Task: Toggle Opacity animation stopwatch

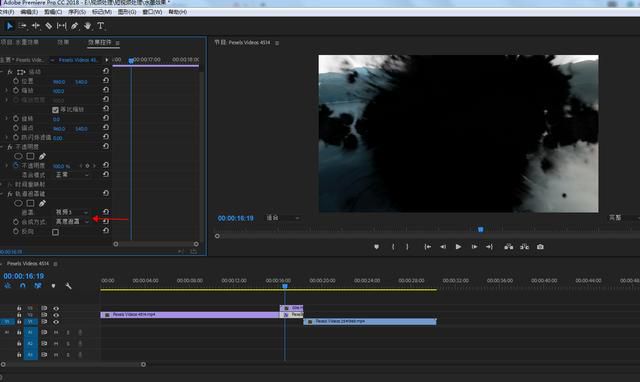Action: 16,166
